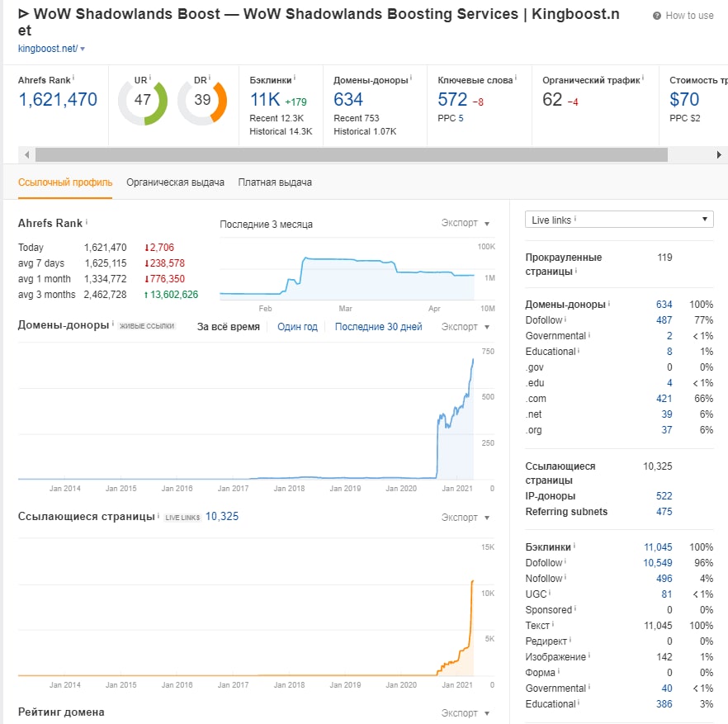Open the 11,045 sidebar Бэклинки count link

[x=658, y=547]
